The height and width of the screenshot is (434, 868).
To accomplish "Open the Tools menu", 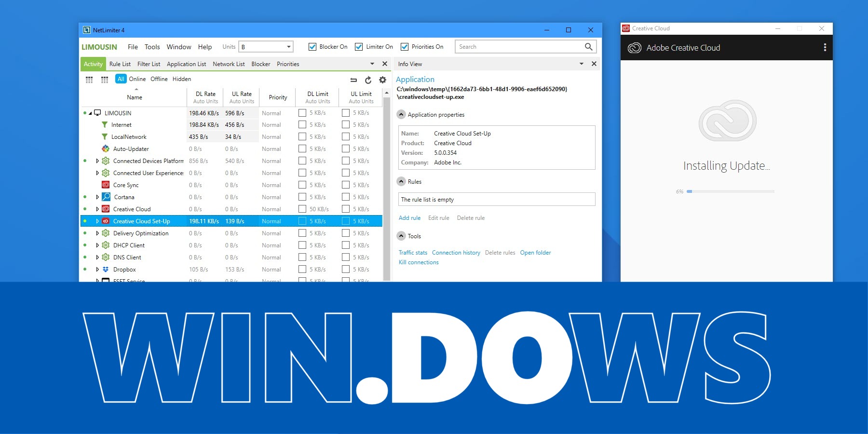I will pyautogui.click(x=152, y=47).
